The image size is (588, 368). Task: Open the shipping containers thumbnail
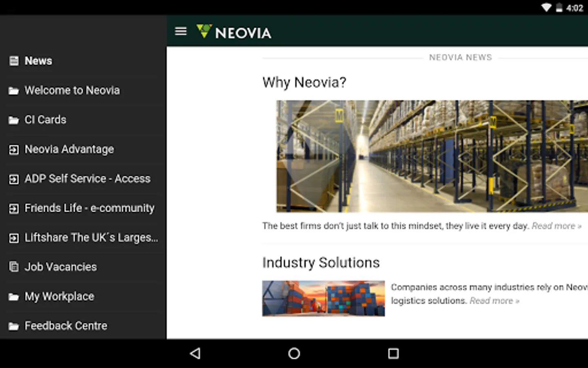pos(323,298)
